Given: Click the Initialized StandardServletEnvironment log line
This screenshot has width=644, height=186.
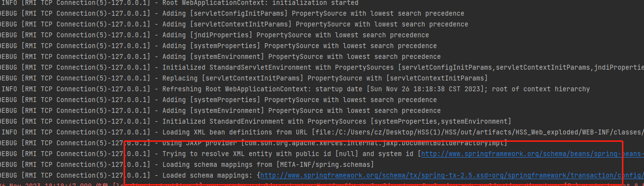Looking at the screenshot, I should point(322,67).
